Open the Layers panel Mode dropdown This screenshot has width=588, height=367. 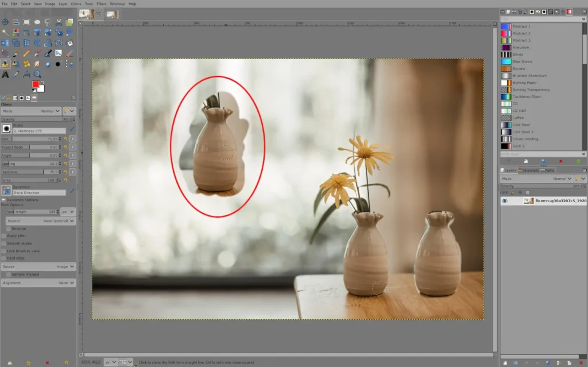pyautogui.click(x=537, y=179)
